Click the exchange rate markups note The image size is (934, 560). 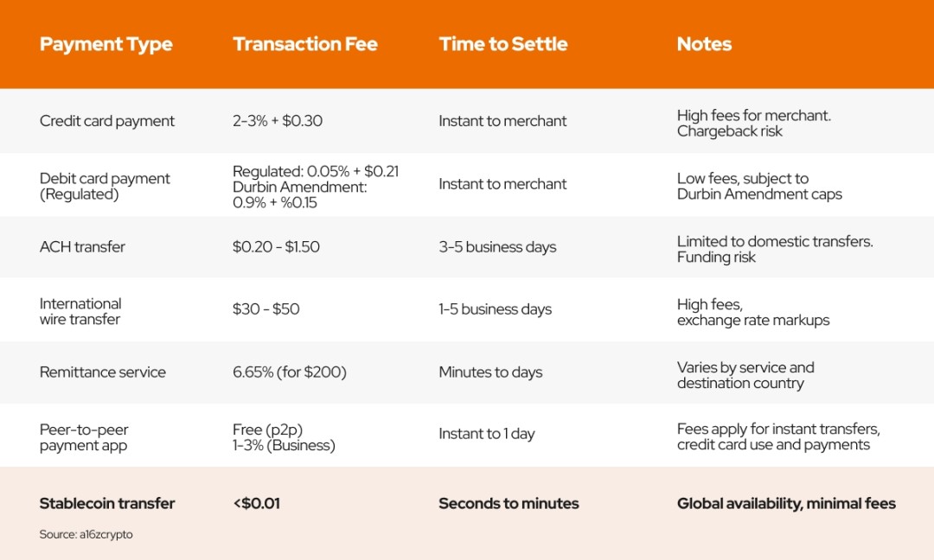click(752, 321)
